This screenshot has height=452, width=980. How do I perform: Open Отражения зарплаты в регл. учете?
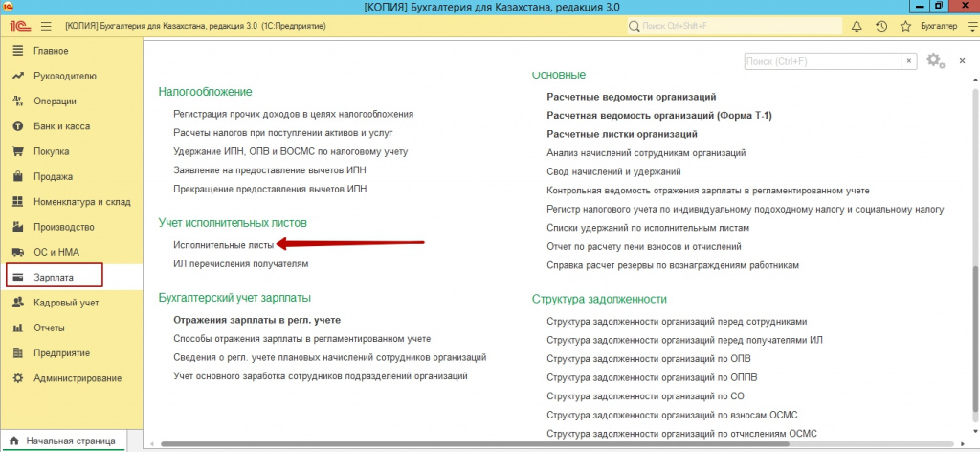(256, 320)
